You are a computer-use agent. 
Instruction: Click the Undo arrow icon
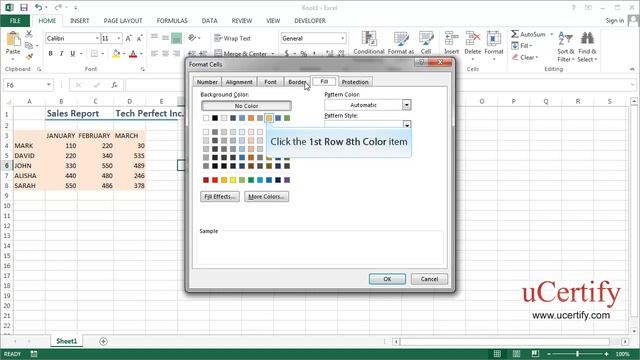pos(38,7)
